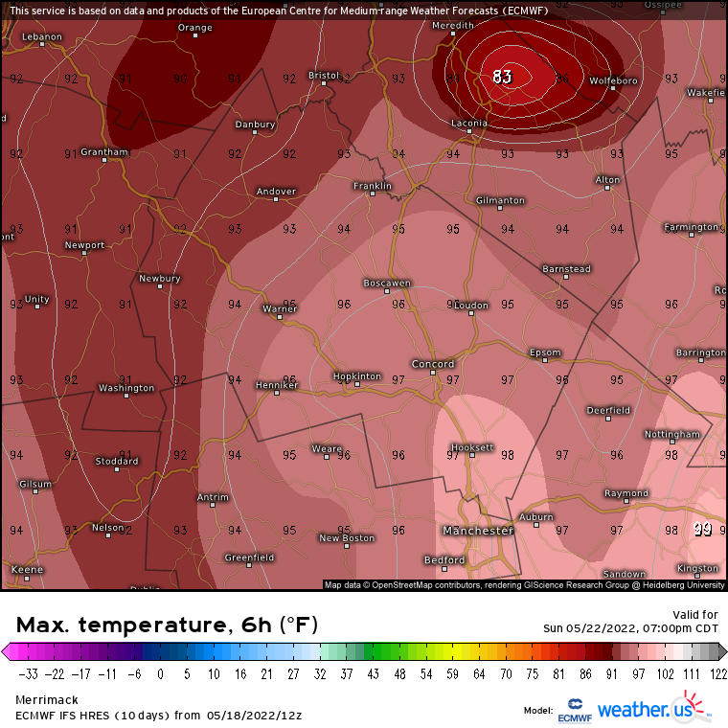Select the Lebanon town marker
The width and height of the screenshot is (728, 728).
pos(42,45)
